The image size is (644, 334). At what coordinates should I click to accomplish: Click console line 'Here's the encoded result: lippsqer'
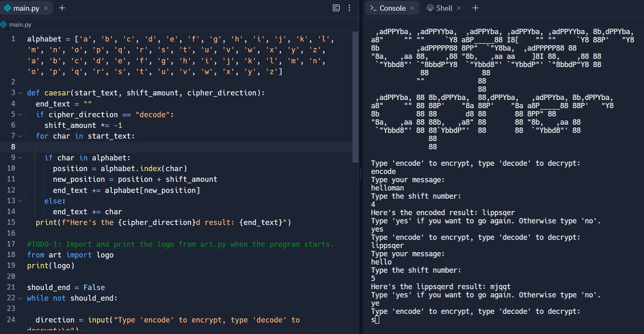click(443, 213)
